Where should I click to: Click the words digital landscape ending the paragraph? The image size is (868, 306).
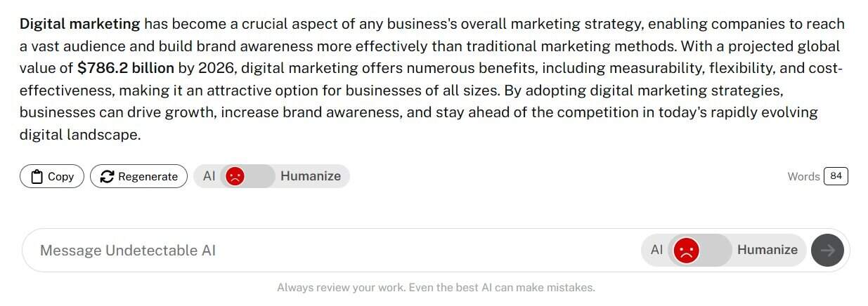pyautogui.click(x=79, y=134)
